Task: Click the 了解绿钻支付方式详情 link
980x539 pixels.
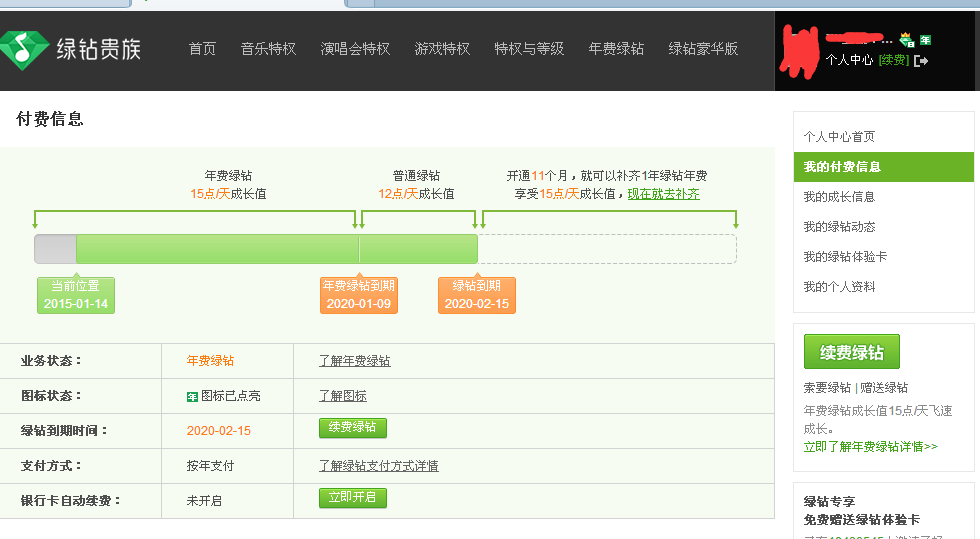Action: [379, 466]
